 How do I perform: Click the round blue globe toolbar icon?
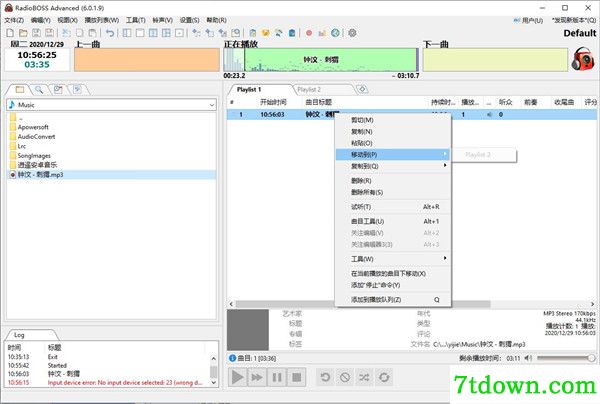tap(335, 33)
